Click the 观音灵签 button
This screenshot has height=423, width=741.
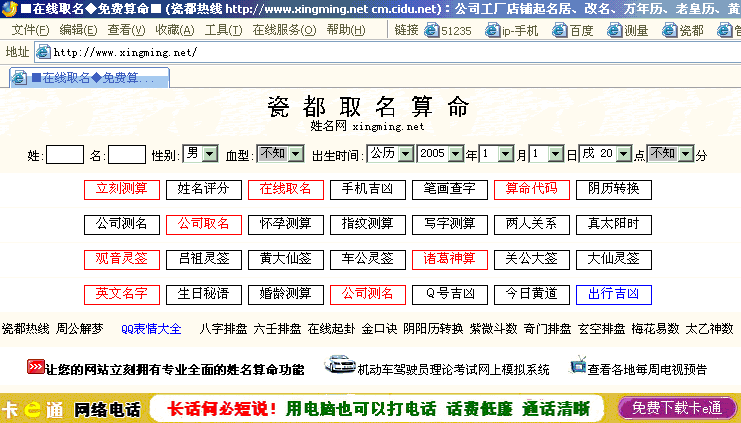click(x=122, y=259)
